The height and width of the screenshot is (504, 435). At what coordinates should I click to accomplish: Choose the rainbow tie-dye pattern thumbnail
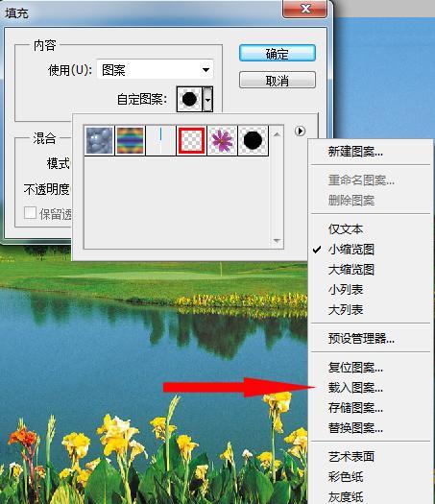pos(130,140)
